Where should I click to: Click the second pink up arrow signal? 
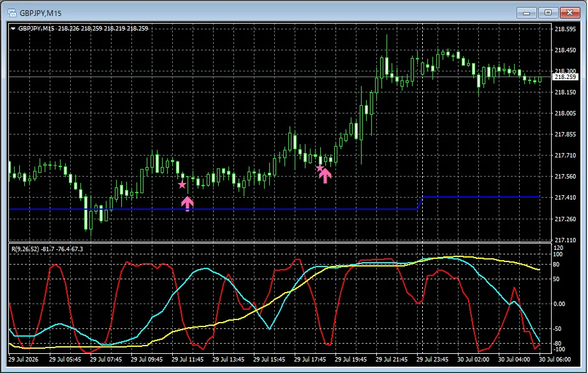click(325, 175)
